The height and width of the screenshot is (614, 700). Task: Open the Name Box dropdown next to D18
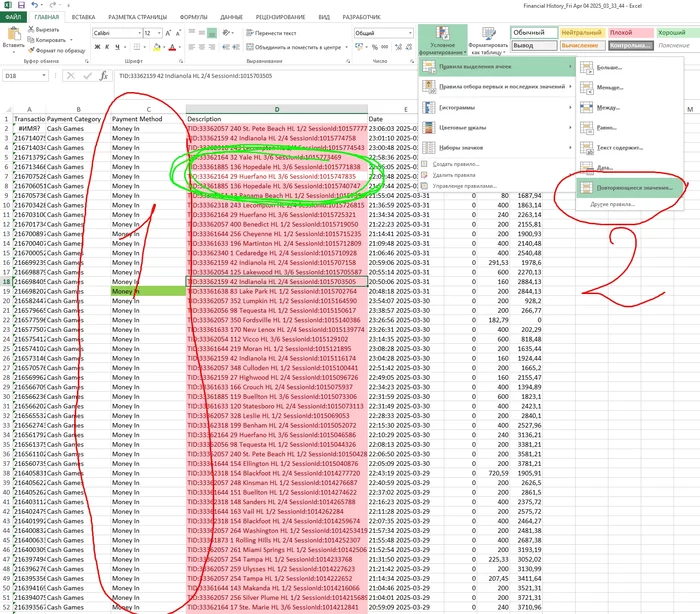click(44, 76)
